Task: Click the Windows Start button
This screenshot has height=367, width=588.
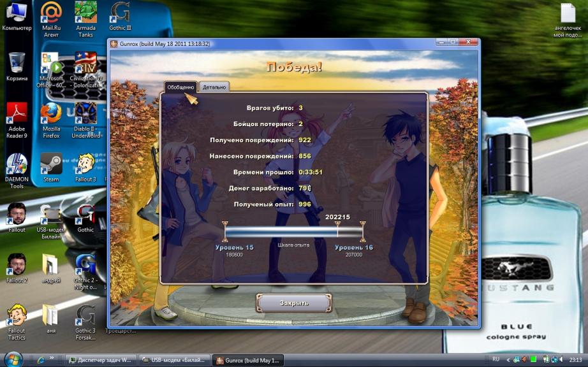Action: click(13, 359)
